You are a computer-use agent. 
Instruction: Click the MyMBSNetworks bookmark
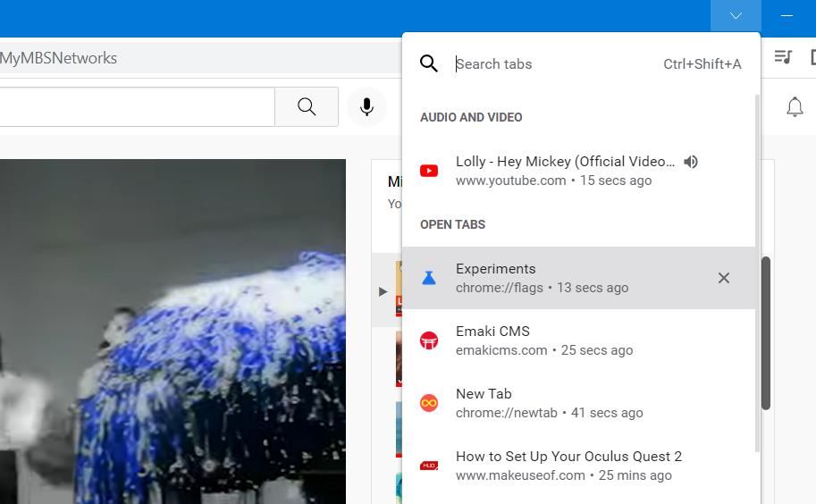tap(58, 58)
